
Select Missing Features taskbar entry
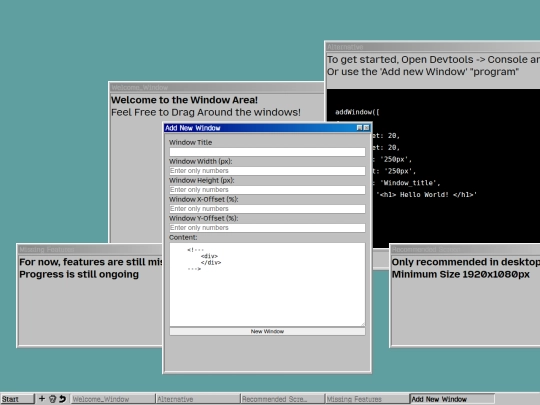(x=367, y=399)
